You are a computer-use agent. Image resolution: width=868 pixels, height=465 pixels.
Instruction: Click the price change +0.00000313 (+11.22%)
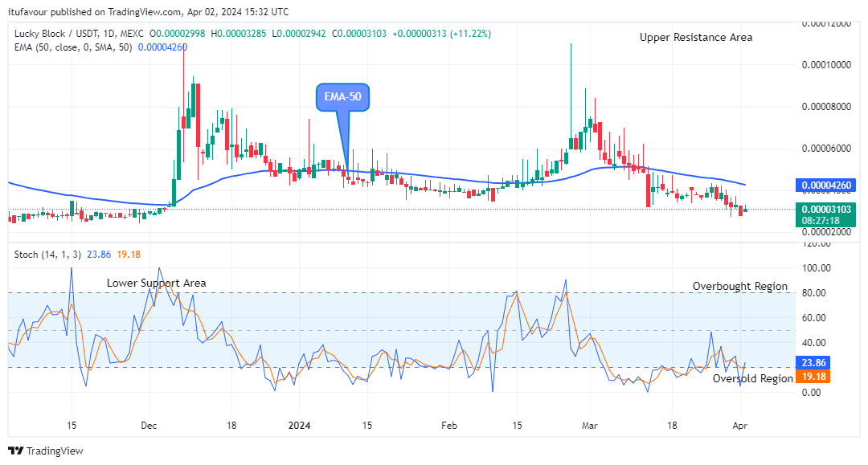pyautogui.click(x=442, y=34)
